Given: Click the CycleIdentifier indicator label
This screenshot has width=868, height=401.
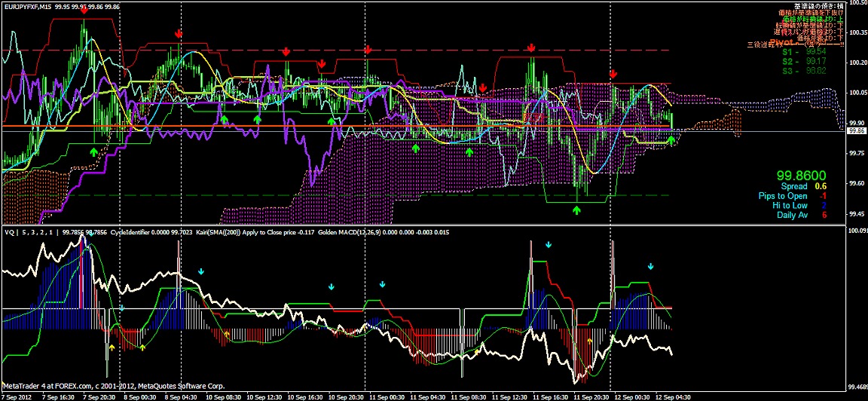Looking at the screenshot, I should click(x=138, y=233).
